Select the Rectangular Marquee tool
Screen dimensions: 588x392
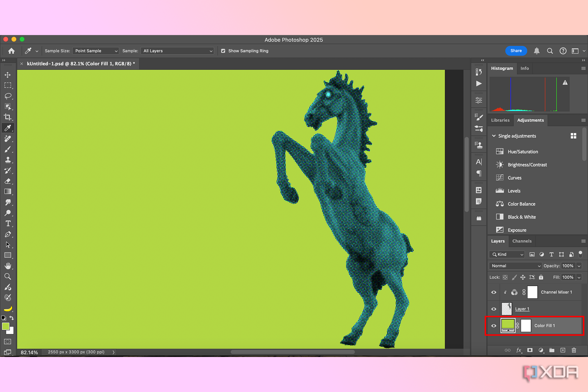coord(8,85)
